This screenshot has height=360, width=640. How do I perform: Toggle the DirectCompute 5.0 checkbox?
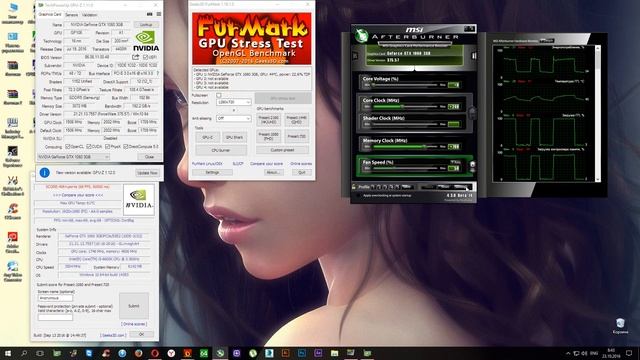click(126, 146)
